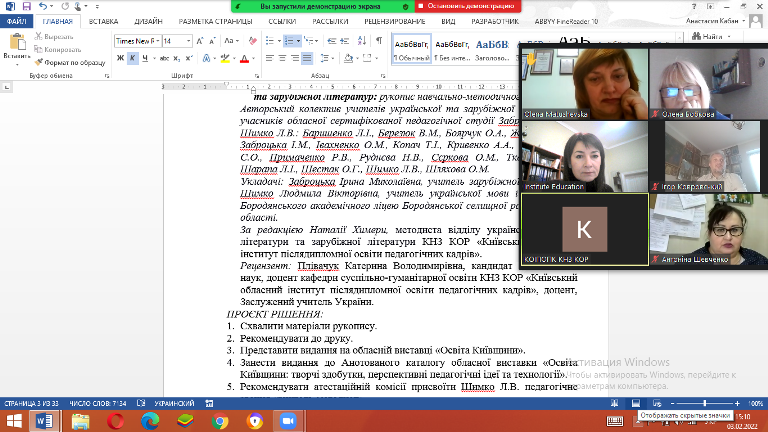Open the РЕЦЕНЗИРОВАНИЕ ribbon tab
Viewport: 768px width, 432px height.
[x=395, y=22]
